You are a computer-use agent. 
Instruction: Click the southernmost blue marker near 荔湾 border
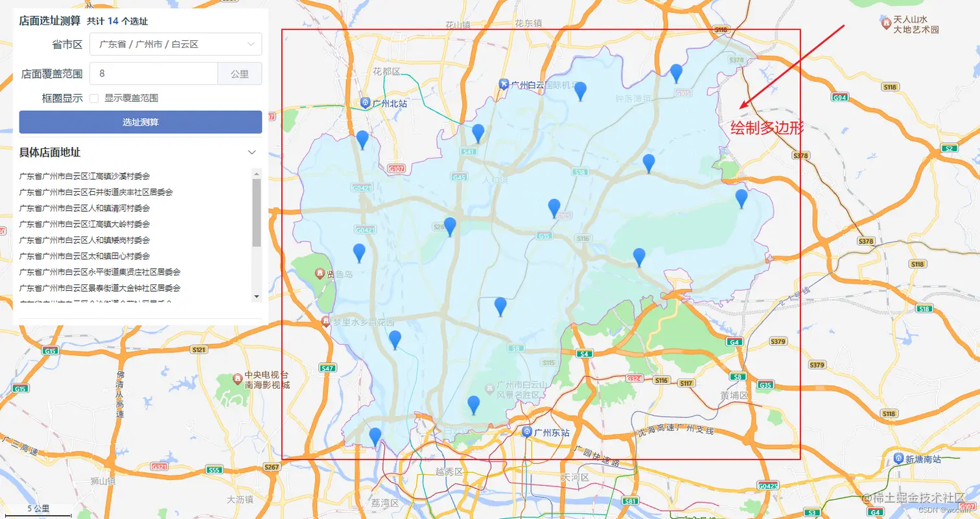click(x=375, y=437)
